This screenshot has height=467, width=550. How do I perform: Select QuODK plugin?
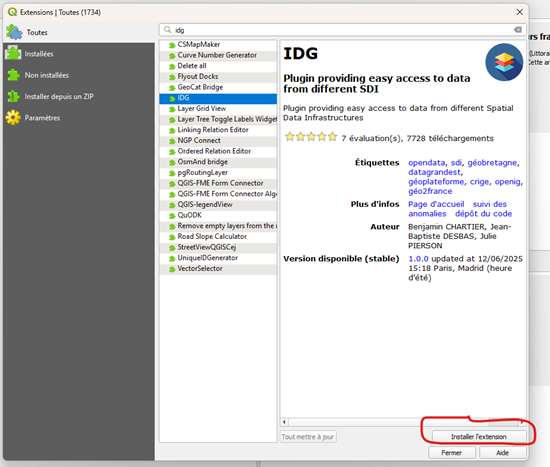(218, 215)
